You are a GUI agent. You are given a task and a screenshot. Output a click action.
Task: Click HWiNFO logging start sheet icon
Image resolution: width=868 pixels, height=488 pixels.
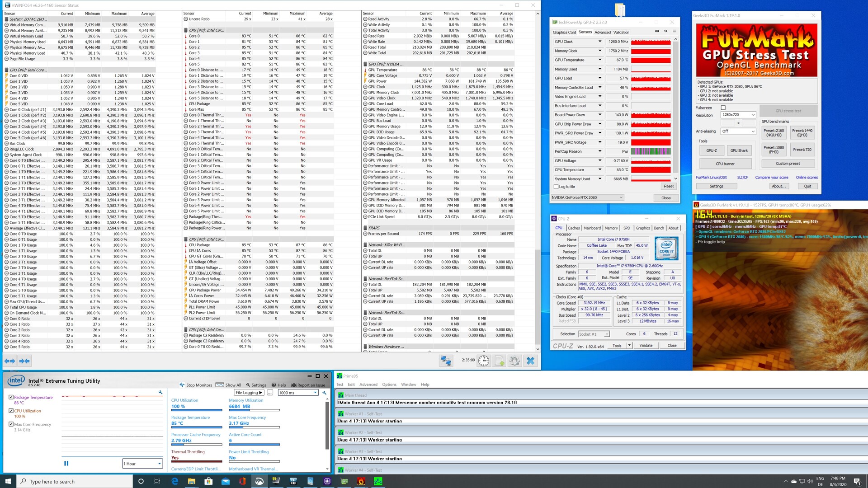coord(499,361)
